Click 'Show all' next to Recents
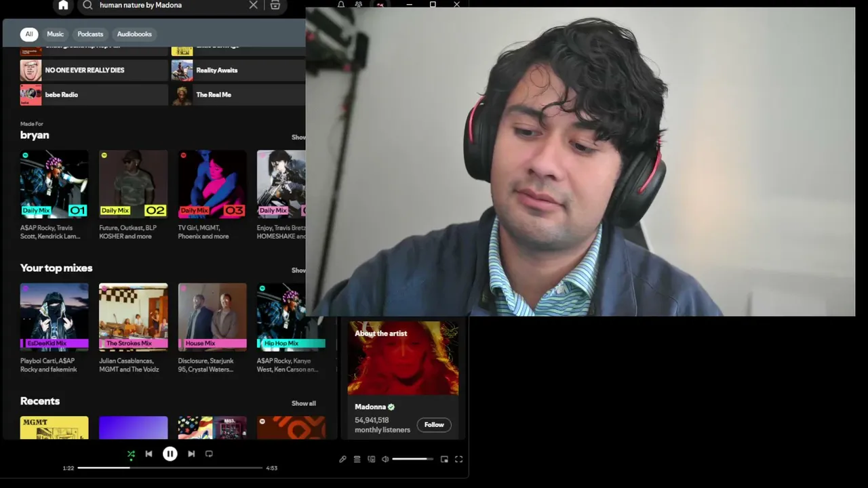 (304, 403)
